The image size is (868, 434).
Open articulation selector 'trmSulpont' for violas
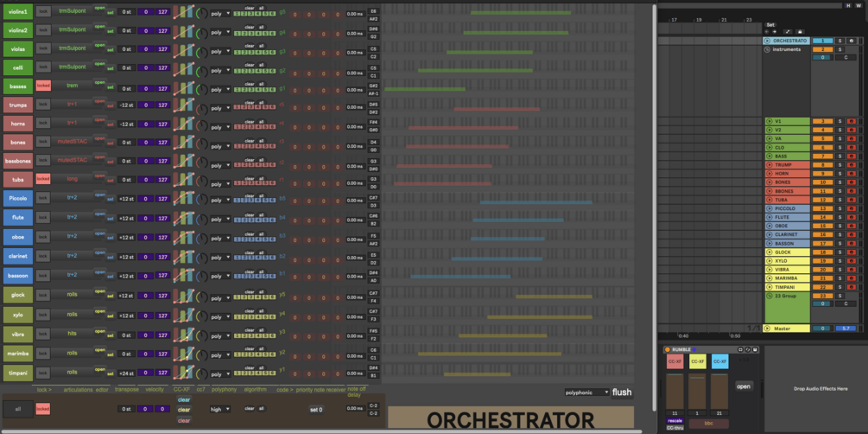pyautogui.click(x=72, y=48)
